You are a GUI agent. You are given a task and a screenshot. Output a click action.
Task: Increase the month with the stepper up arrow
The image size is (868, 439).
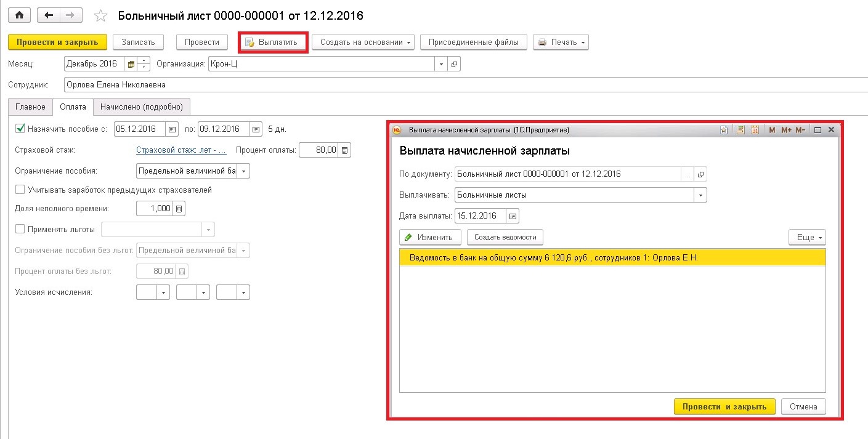click(x=144, y=60)
